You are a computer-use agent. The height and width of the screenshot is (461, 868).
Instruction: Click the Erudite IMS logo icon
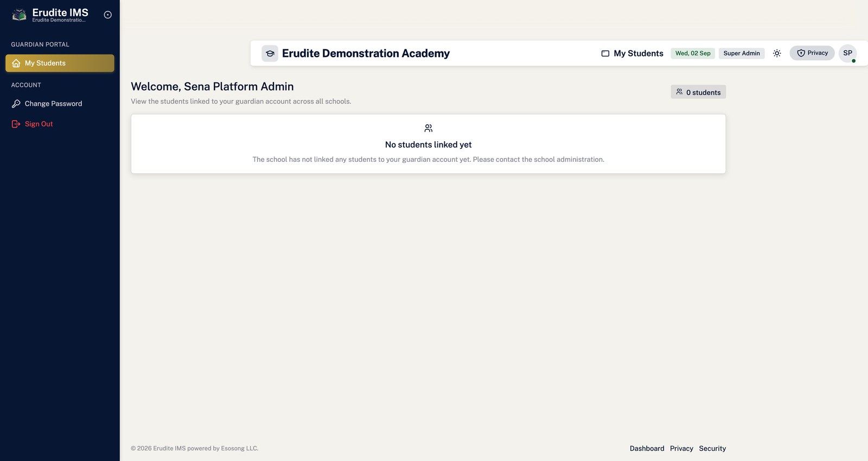(20, 15)
